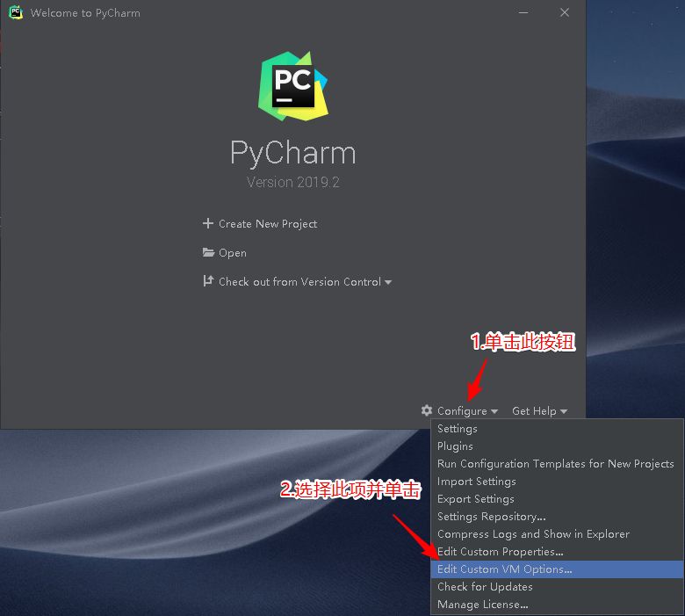Select Compress Logs and Show in Explorer
The image size is (685, 616).
coord(557,533)
